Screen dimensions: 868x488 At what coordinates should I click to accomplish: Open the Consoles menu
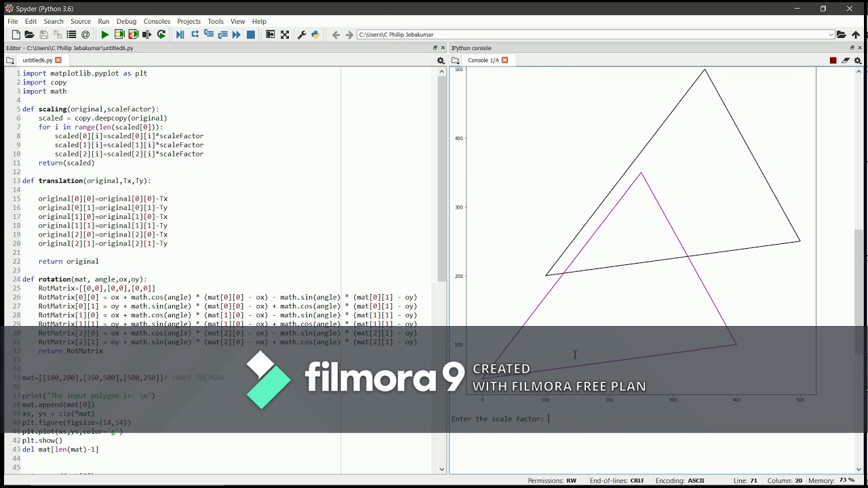(x=157, y=21)
